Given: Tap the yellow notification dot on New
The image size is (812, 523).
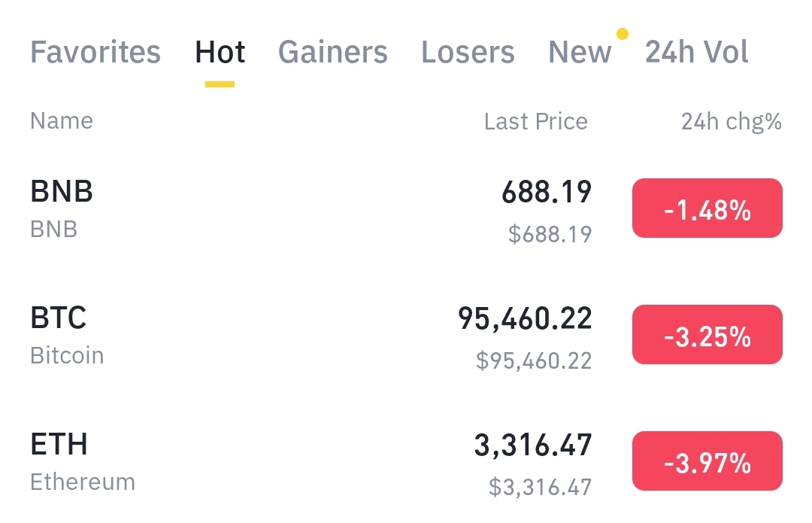Looking at the screenshot, I should click(622, 33).
